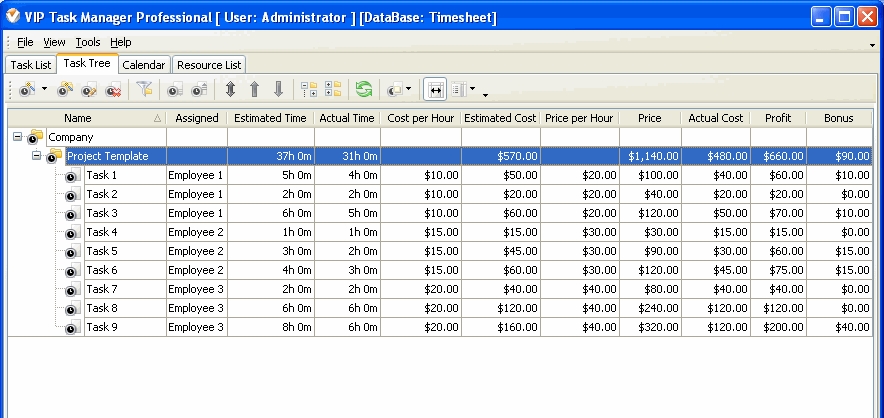884x418 pixels.
Task: Switch to the Resource List tab
Action: tap(209, 65)
